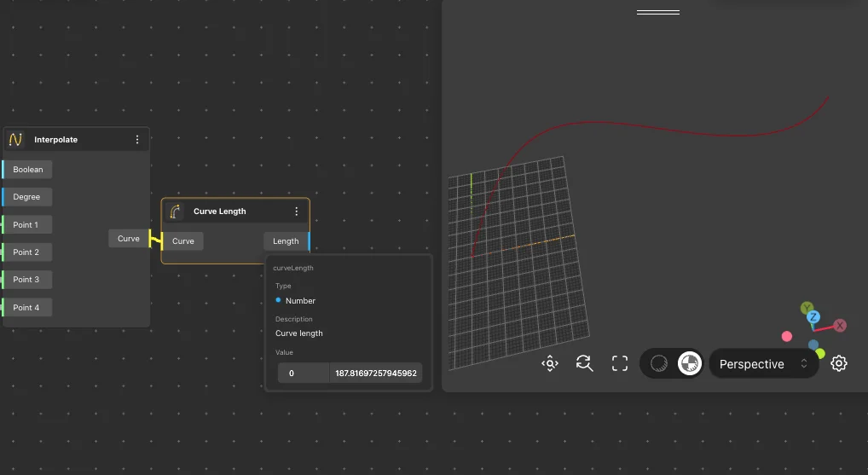Click the viewport top drag handle

[x=657, y=13]
